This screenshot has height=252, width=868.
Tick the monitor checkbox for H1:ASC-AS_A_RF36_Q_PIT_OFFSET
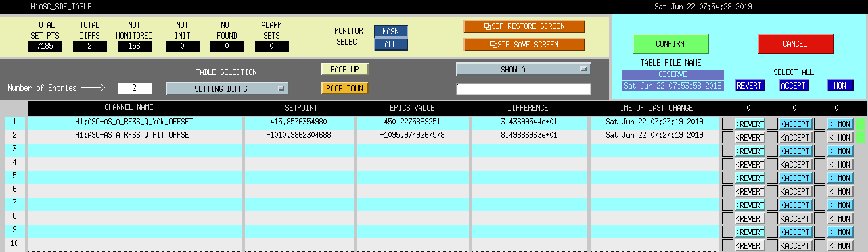pos(819,137)
